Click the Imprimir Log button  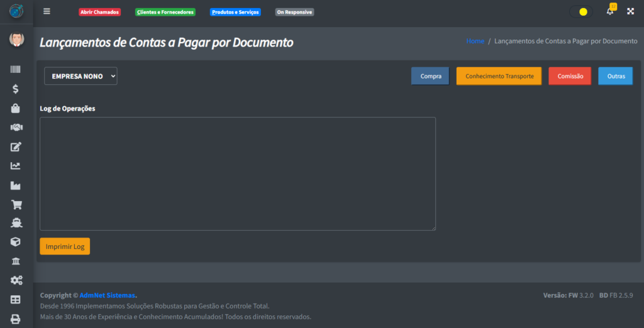65,246
